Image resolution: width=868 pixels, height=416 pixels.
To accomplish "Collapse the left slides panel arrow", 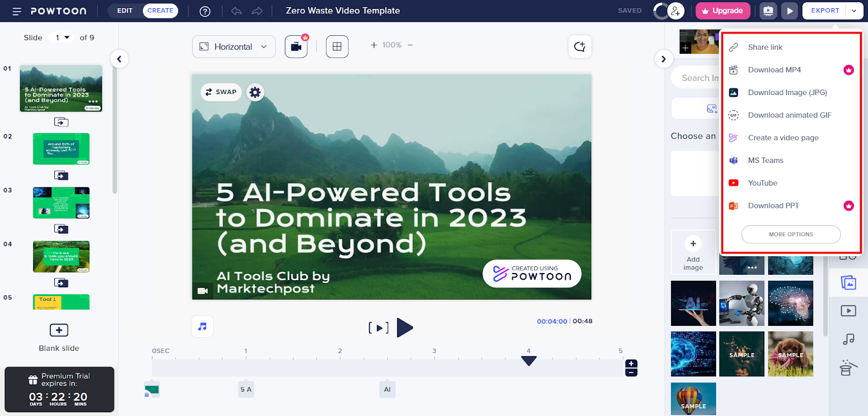I will (x=119, y=59).
